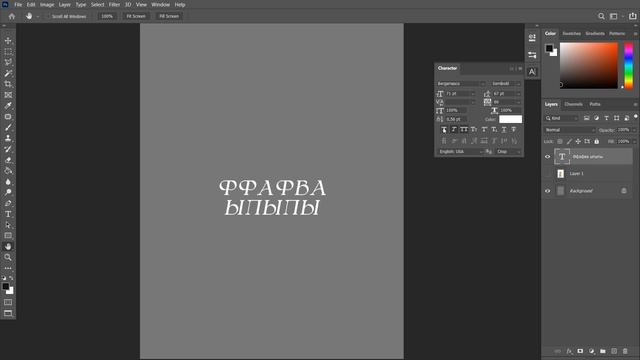Click the Share icon at top right
The width and height of the screenshot is (640, 360).
pyautogui.click(x=632, y=16)
